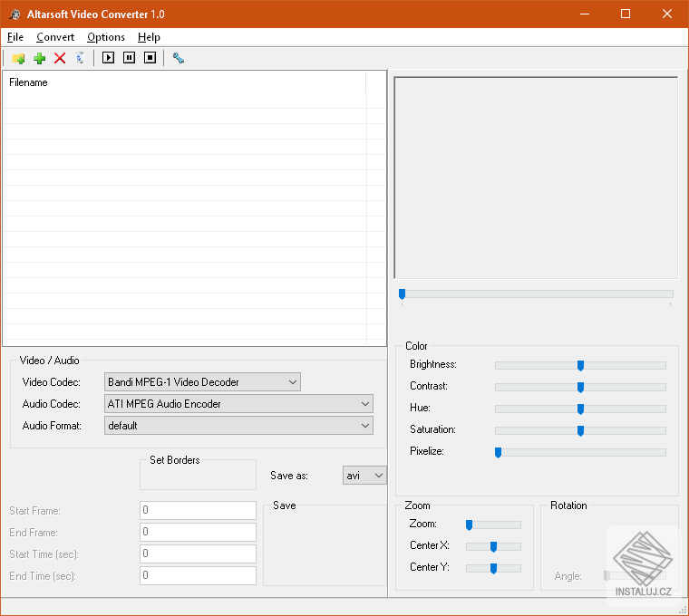The image size is (689, 616).
Task: Open the Options menu
Action: click(x=106, y=37)
